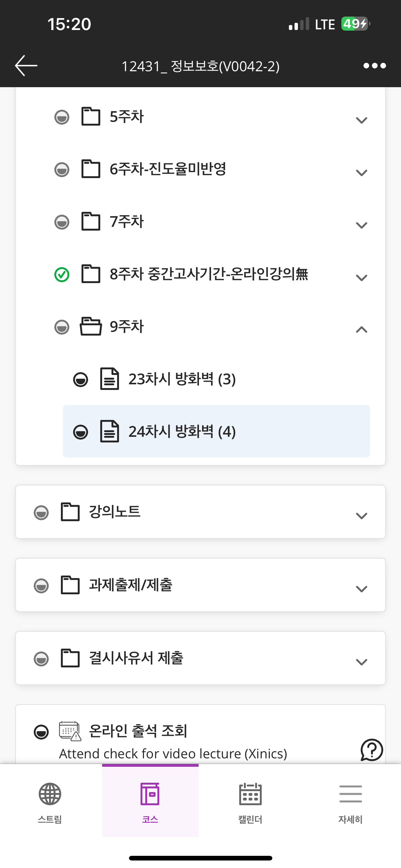This screenshot has width=401, height=868.
Task: Click the 23차시 방화벽 (3) document icon
Action: (x=109, y=379)
